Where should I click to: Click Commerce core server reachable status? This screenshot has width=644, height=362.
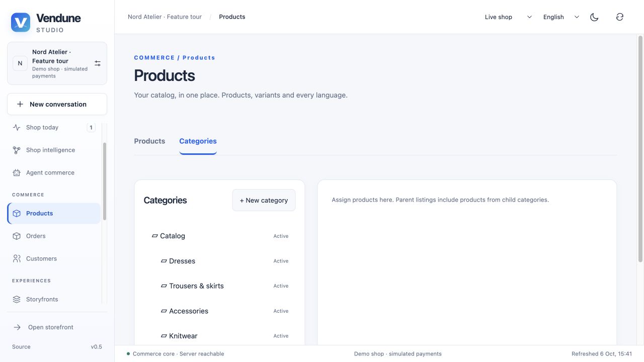pos(175,354)
